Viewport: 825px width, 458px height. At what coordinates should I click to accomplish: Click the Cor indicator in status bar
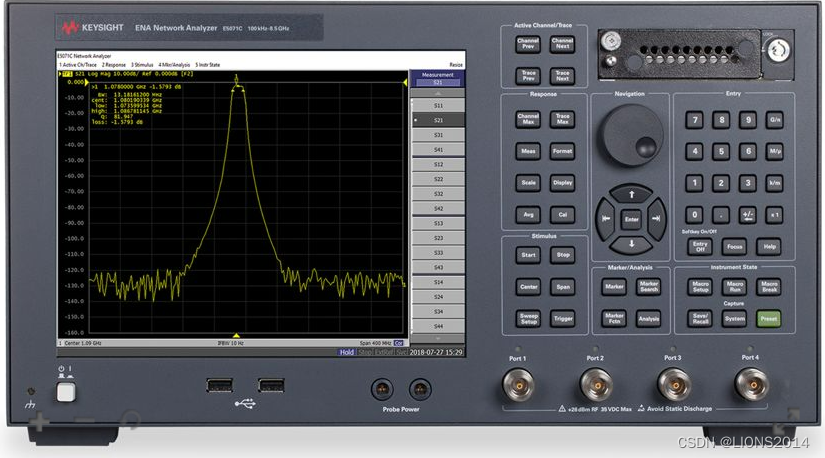399,343
